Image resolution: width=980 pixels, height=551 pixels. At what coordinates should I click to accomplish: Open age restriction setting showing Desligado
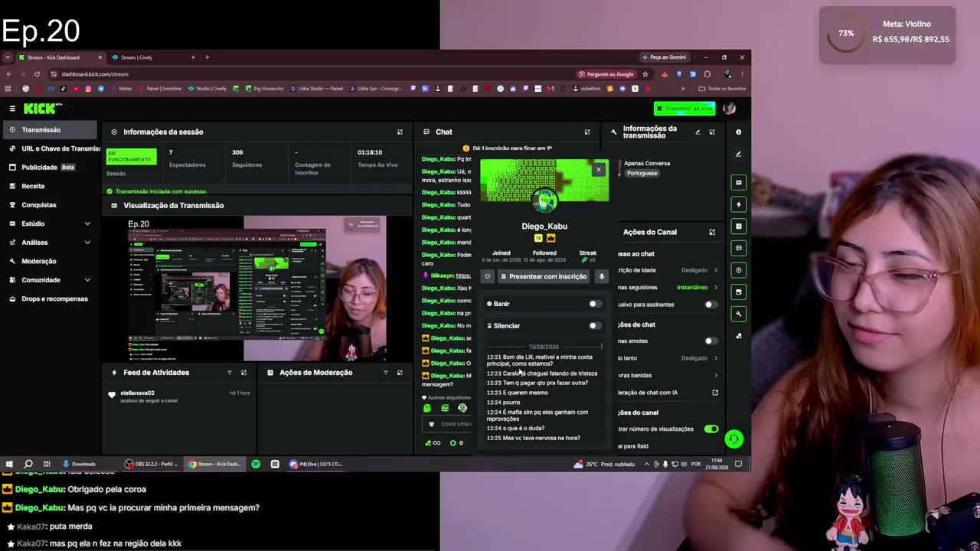pyautogui.click(x=700, y=270)
